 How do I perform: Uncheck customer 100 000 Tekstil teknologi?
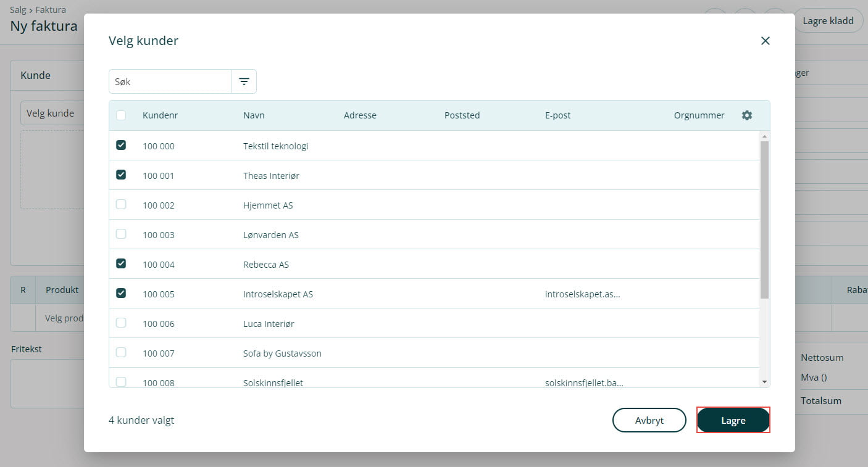point(121,146)
